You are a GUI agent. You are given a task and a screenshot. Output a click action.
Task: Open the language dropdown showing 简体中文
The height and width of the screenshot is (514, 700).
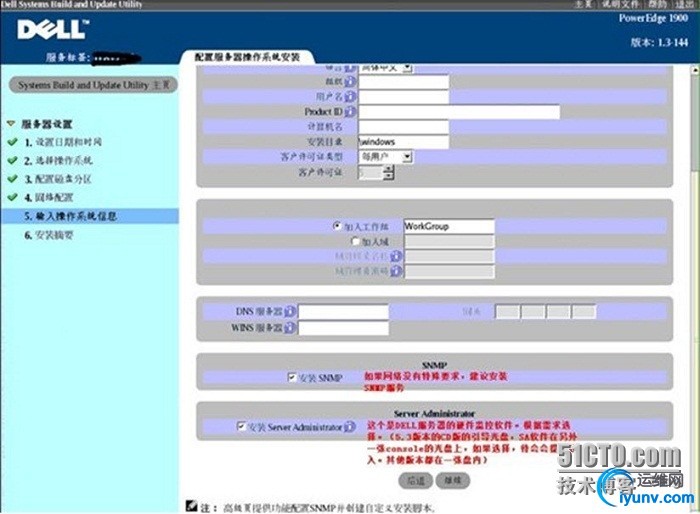tap(386, 68)
